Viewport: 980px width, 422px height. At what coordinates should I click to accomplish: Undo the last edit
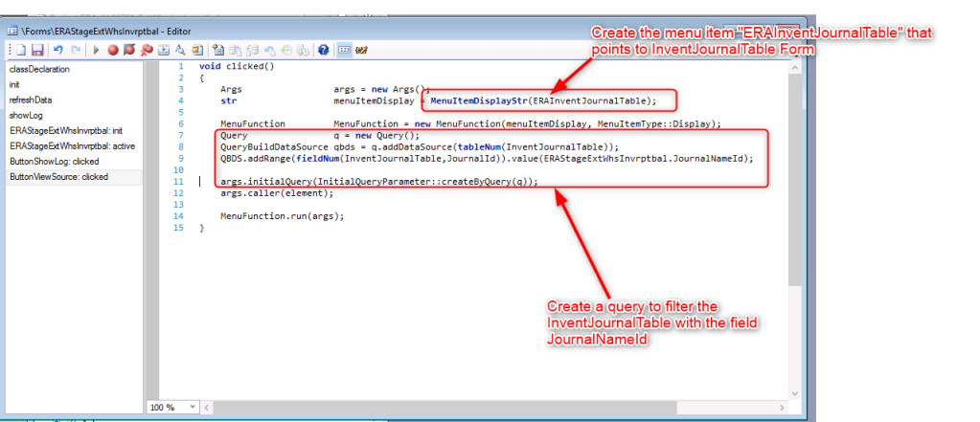click(x=59, y=49)
